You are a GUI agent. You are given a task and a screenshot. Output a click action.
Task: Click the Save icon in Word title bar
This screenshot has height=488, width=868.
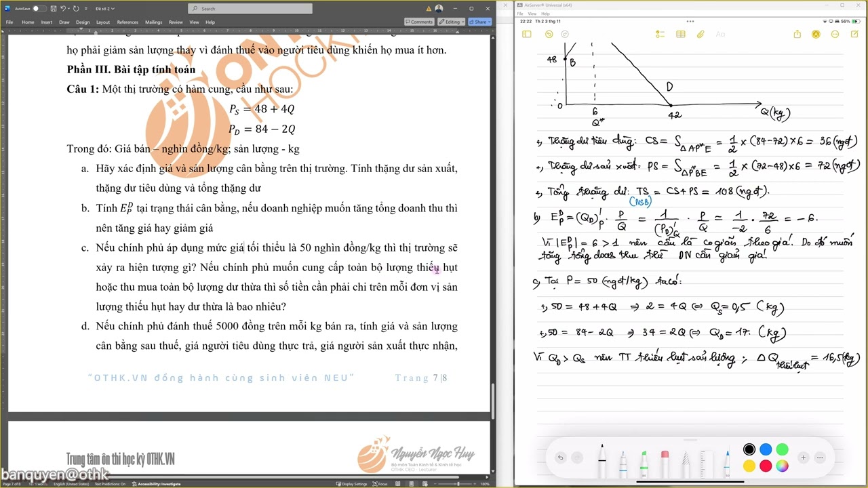pos(54,9)
